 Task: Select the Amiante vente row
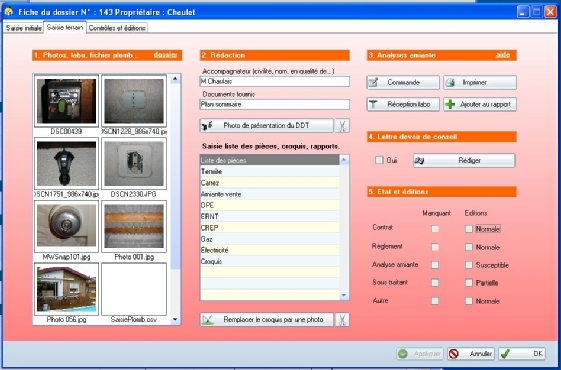(269, 194)
